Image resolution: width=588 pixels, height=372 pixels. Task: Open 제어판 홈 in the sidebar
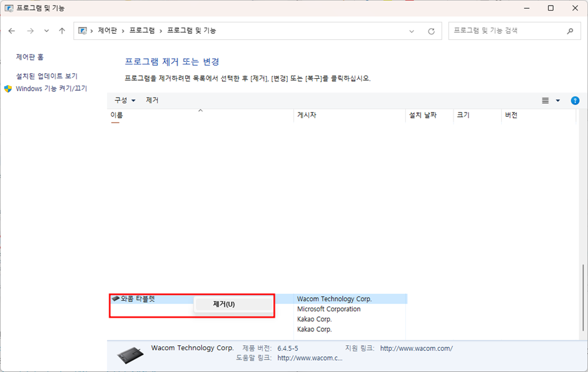[x=29, y=57]
